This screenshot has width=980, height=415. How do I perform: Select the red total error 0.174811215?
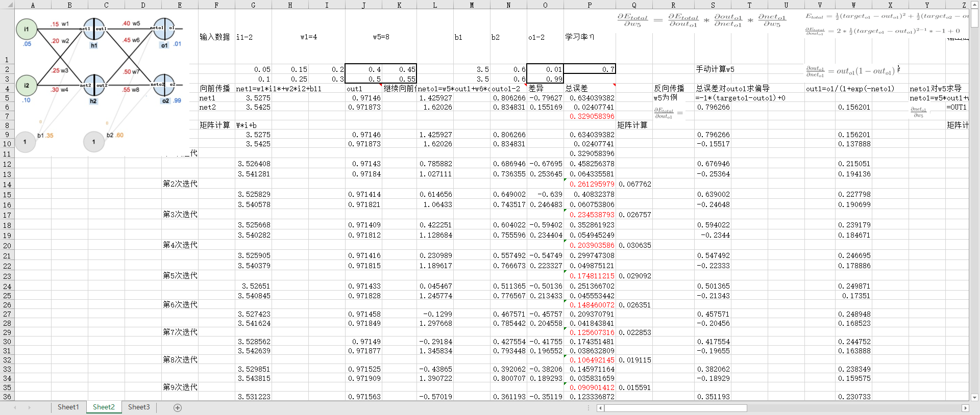tap(590, 276)
